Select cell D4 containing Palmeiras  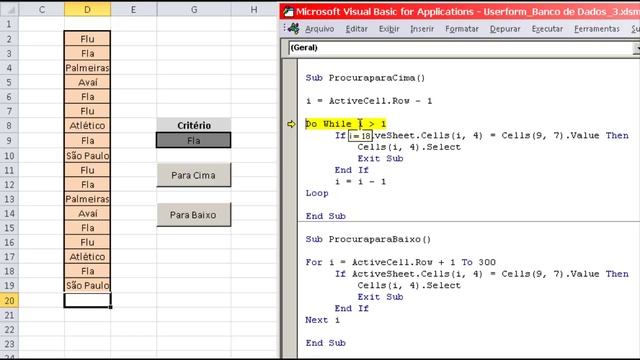(x=87, y=68)
